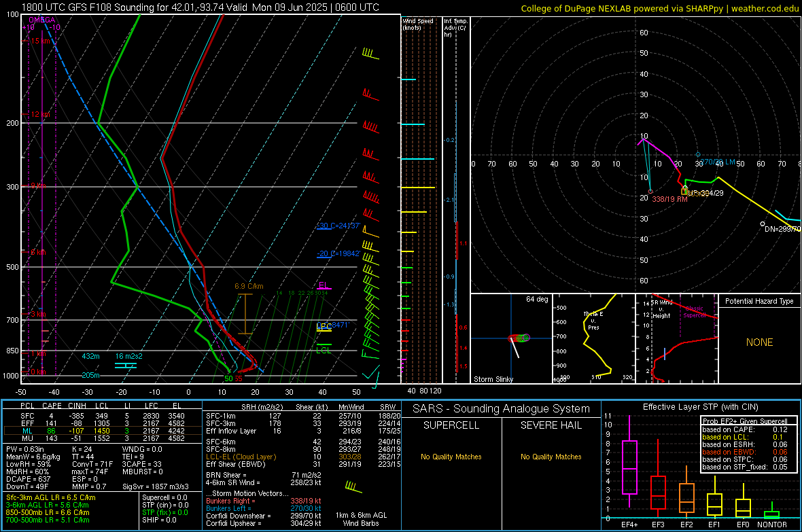
Task: Click the SFC-1km shear row
Action: [x=303, y=416]
